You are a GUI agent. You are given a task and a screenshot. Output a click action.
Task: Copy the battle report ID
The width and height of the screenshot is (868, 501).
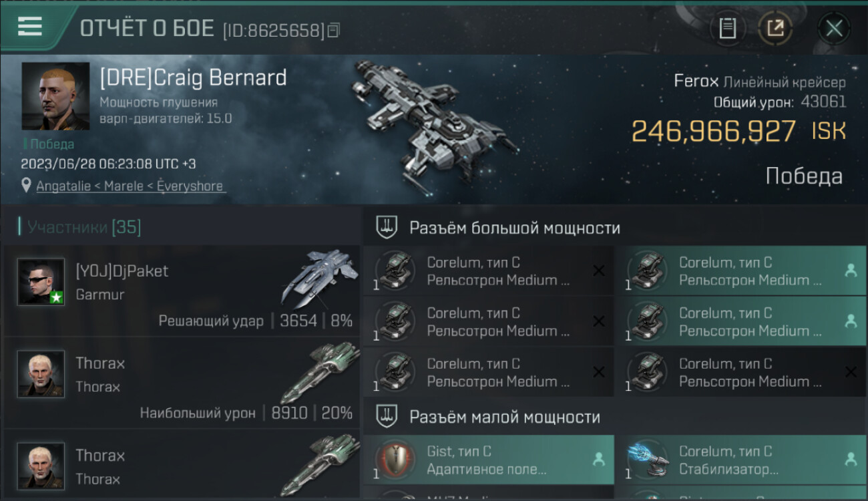[x=334, y=30]
